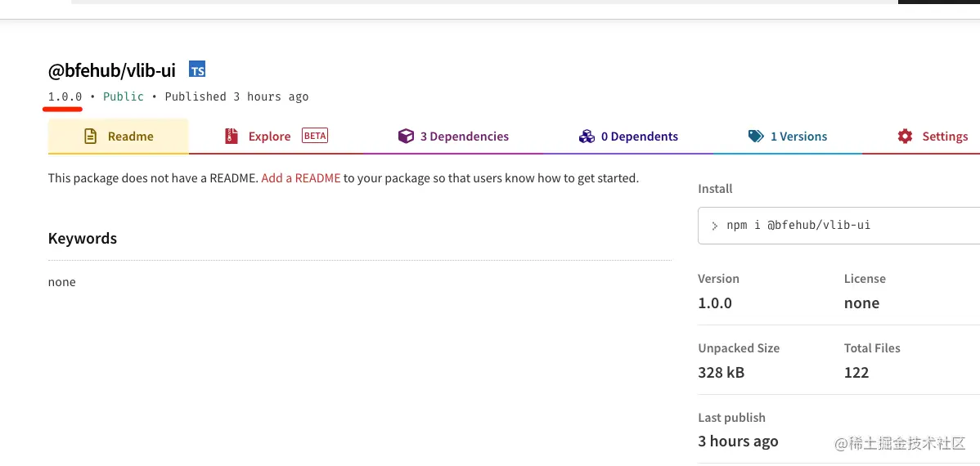Open the 1 Versions tab
980x466 pixels.
tap(788, 137)
